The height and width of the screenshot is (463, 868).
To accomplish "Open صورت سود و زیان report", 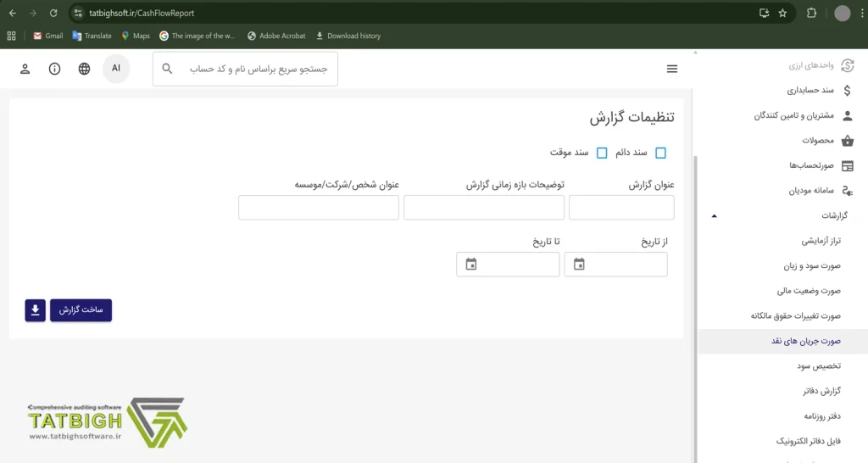I will (x=811, y=266).
